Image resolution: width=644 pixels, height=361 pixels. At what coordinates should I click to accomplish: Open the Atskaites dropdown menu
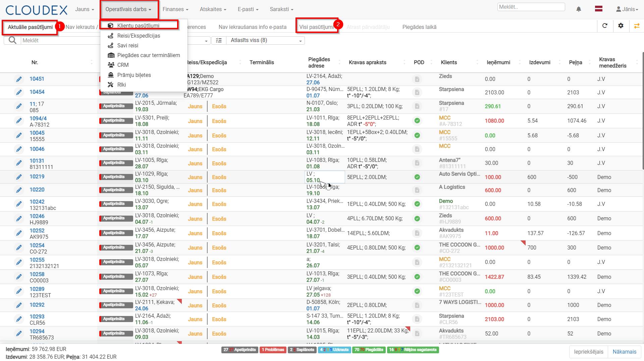click(213, 9)
